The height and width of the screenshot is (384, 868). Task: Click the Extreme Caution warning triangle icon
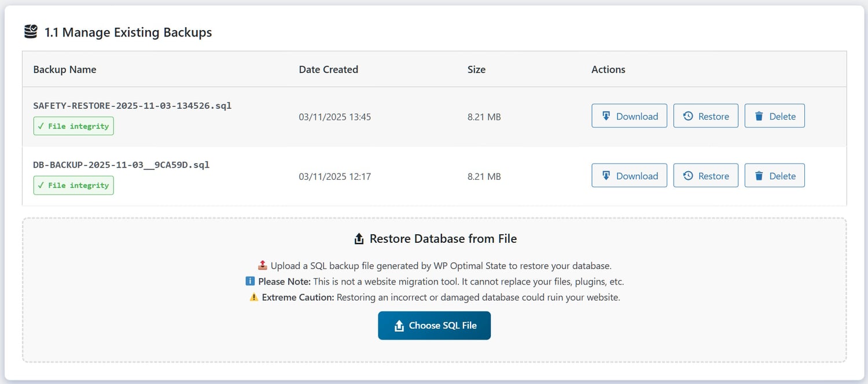(x=253, y=297)
